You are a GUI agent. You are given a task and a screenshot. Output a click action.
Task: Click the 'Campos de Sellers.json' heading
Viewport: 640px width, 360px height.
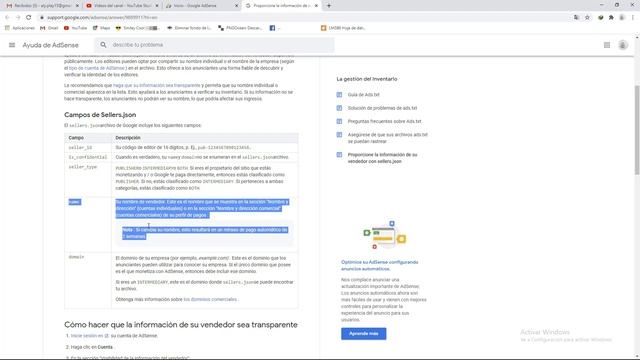click(x=100, y=115)
